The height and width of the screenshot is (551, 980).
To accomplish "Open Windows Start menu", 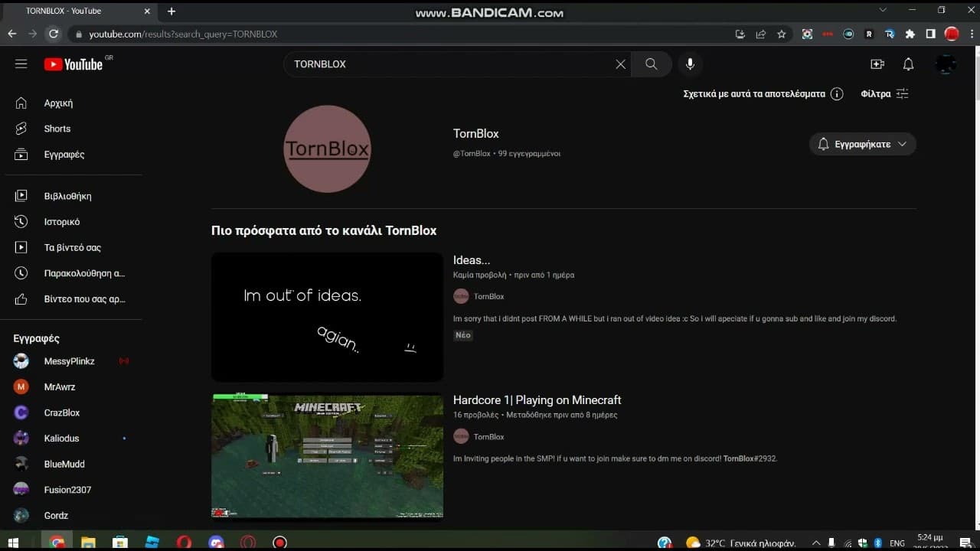I will coord(13,543).
